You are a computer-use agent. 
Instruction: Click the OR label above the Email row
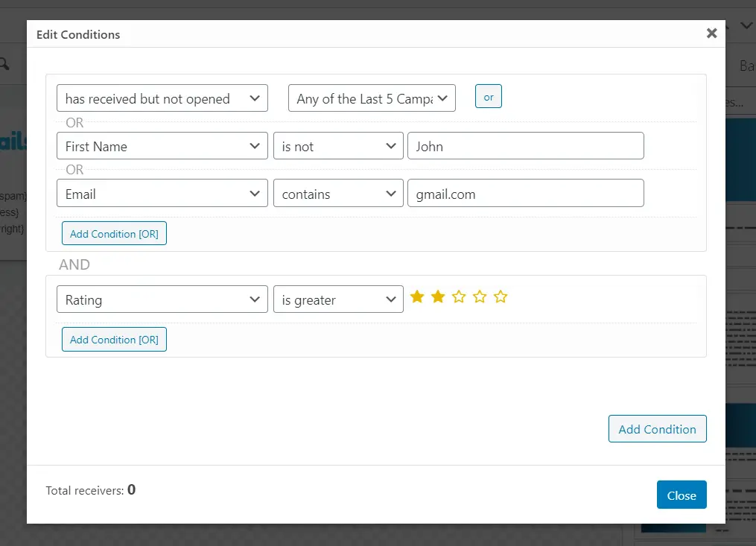click(x=74, y=170)
